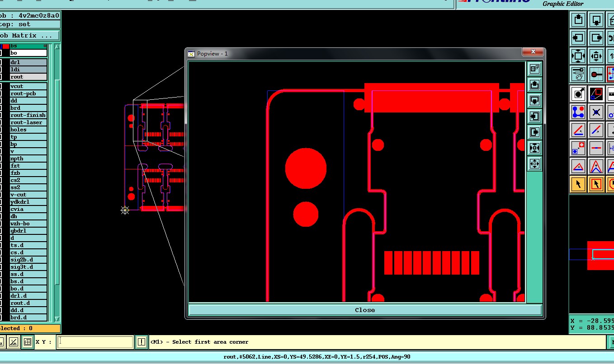
Task: Select the cs2 layer row
Action: point(28,180)
